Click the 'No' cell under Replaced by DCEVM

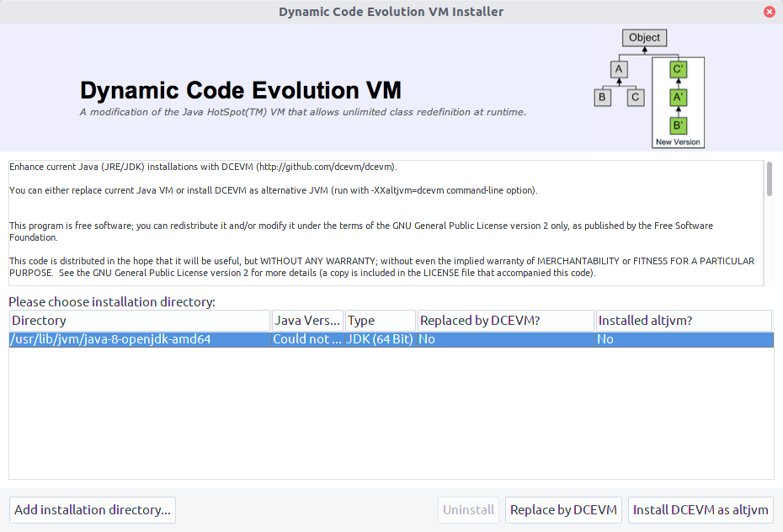pyautogui.click(x=506, y=339)
